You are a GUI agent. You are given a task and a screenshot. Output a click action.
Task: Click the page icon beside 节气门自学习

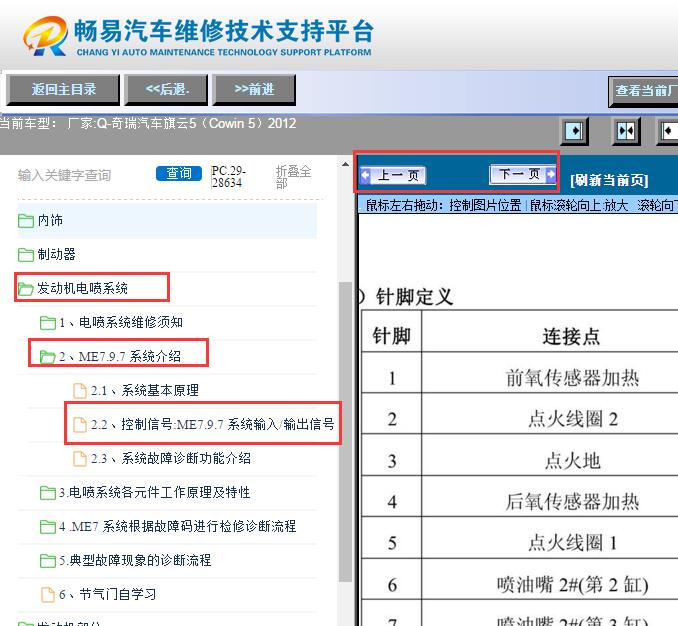point(48,595)
